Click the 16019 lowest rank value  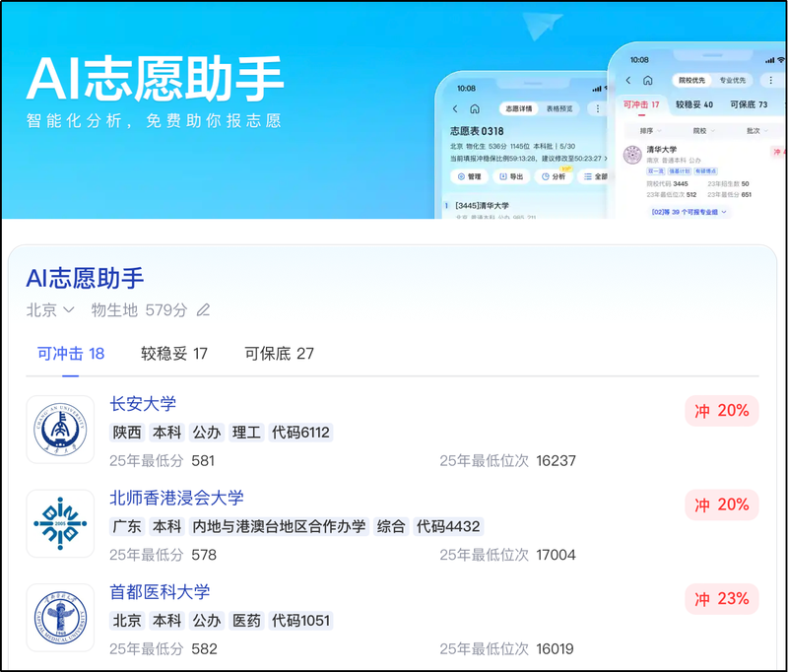click(x=555, y=648)
